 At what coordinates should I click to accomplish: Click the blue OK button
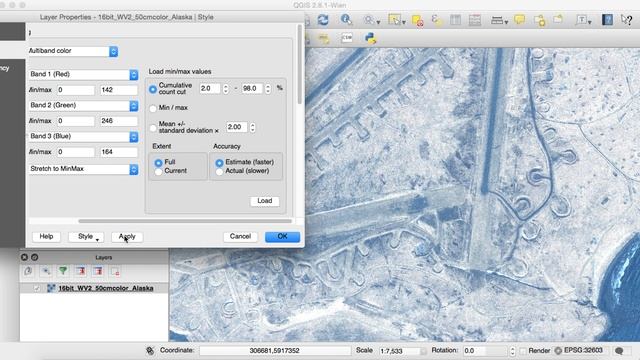tap(282, 237)
